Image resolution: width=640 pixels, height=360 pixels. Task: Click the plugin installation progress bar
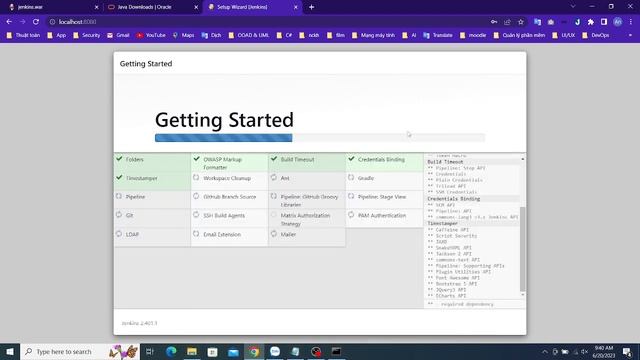(320, 138)
